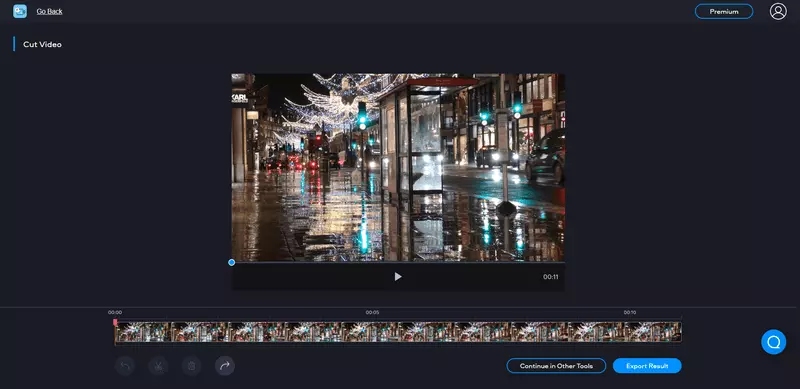
Task: Click timeline at the 00:05 mark
Action: 372,332
